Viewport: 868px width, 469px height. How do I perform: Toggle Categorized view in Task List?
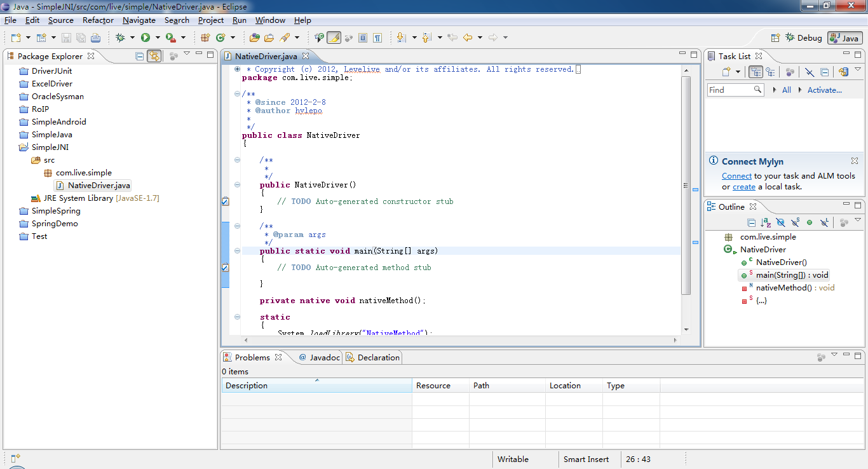756,72
